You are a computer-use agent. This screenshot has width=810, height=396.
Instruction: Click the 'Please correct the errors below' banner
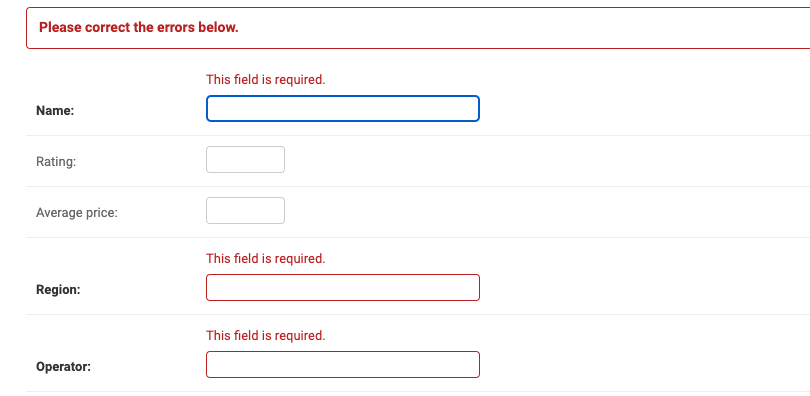click(418, 28)
